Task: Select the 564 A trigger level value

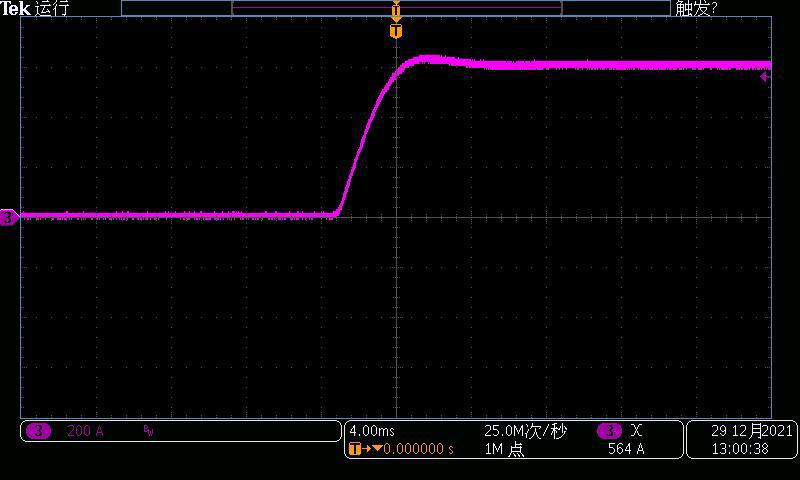Action: coord(626,449)
